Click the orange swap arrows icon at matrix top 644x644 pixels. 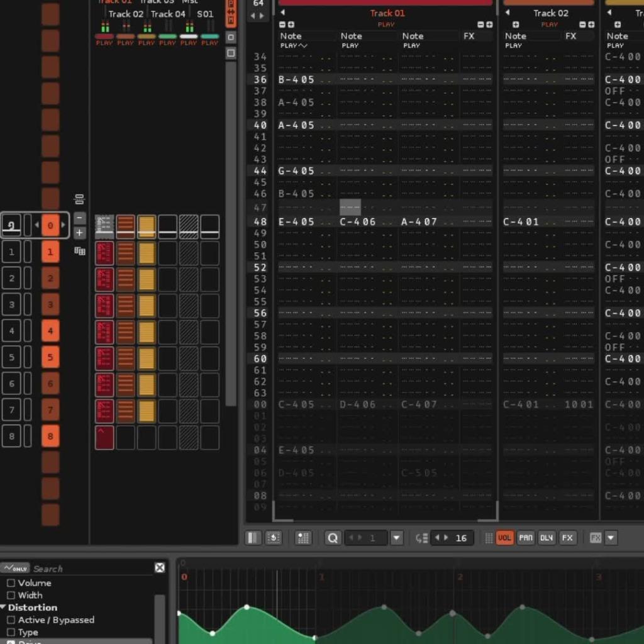[x=231, y=14]
